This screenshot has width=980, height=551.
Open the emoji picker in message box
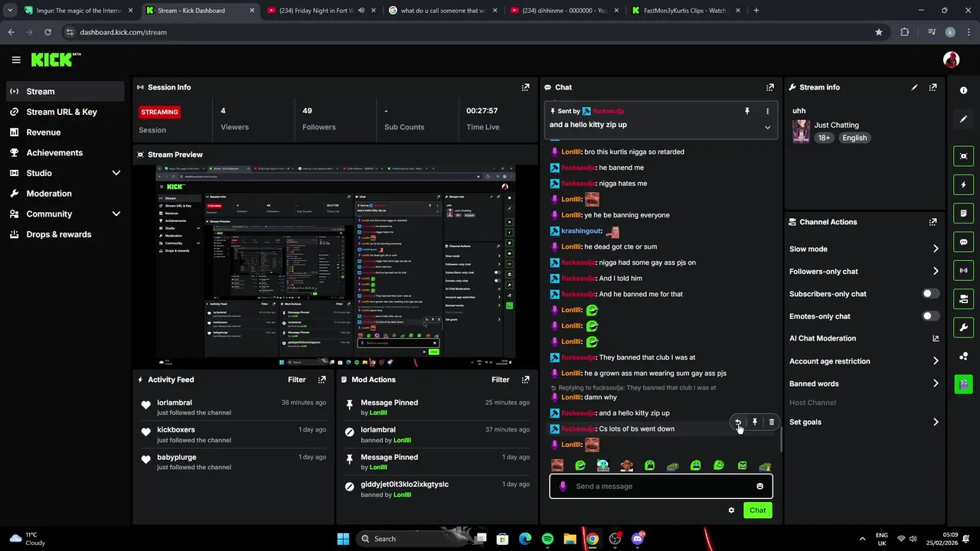tap(759, 486)
